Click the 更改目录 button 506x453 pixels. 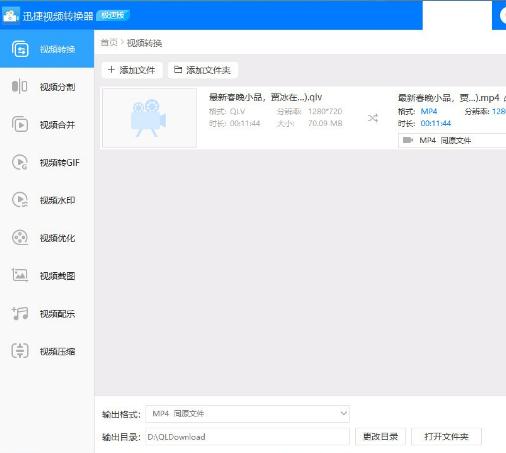click(380, 436)
